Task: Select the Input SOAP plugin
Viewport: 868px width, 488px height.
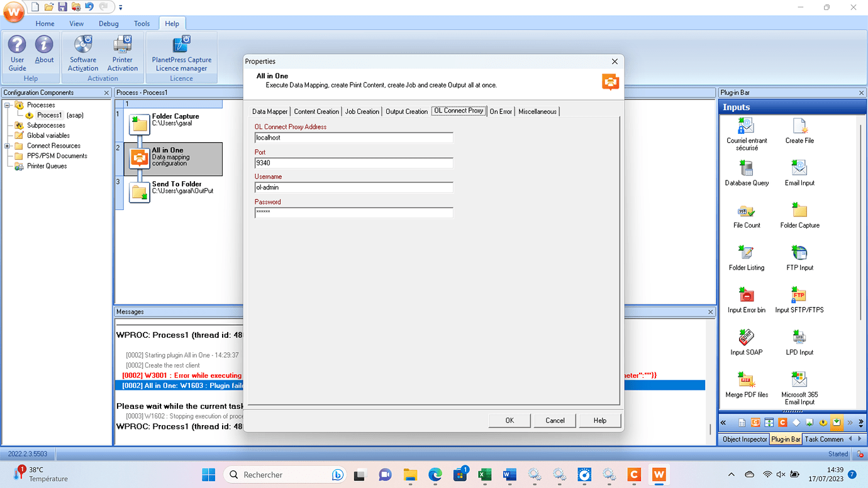Action: pos(746,341)
